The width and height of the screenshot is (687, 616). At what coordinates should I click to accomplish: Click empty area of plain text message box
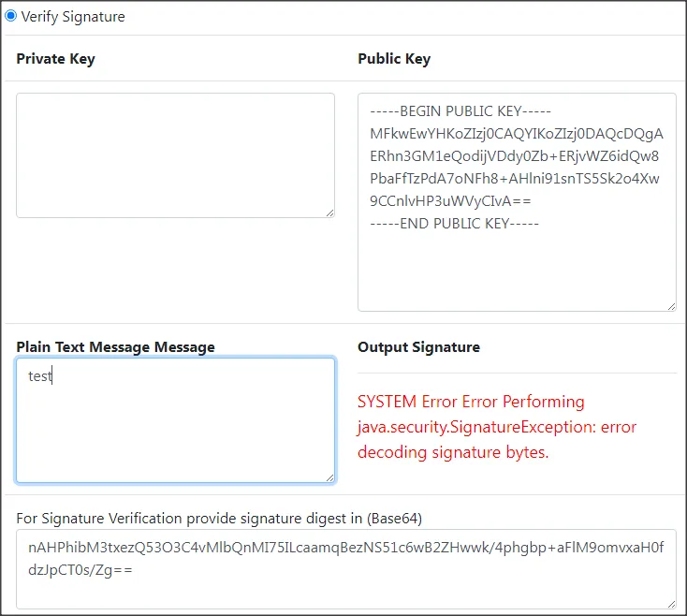click(x=175, y=435)
